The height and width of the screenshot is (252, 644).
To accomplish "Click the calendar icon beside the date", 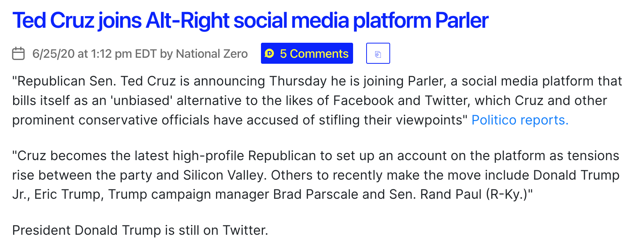I will click(x=18, y=54).
